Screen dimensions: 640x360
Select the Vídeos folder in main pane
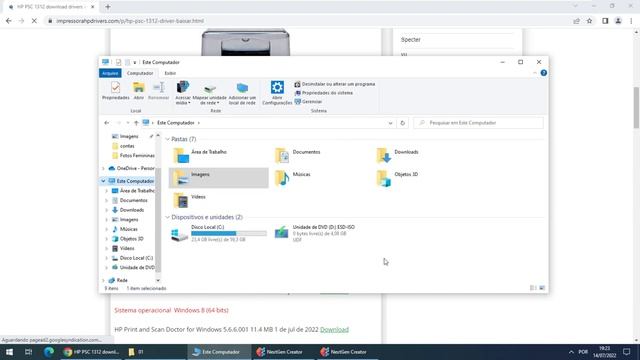[x=218, y=200]
